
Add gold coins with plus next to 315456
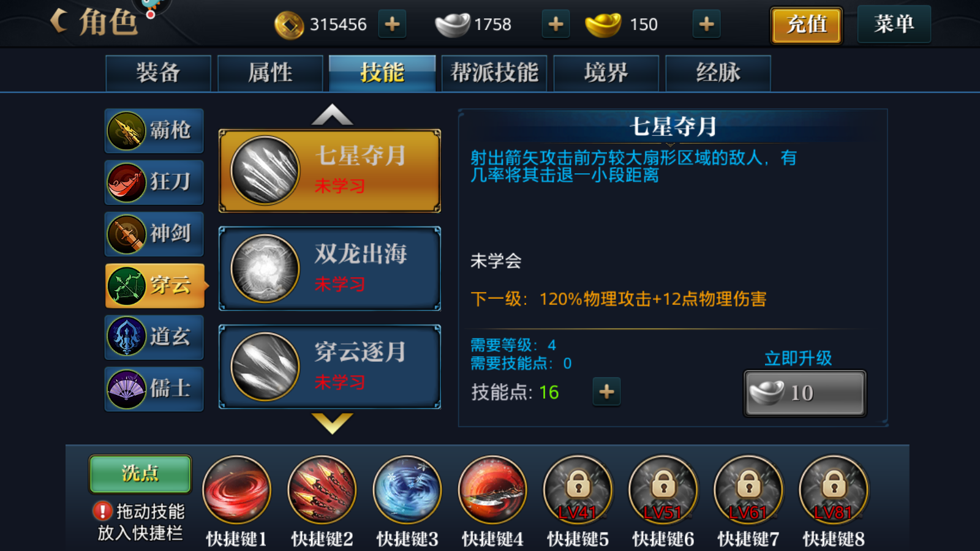click(x=392, y=24)
